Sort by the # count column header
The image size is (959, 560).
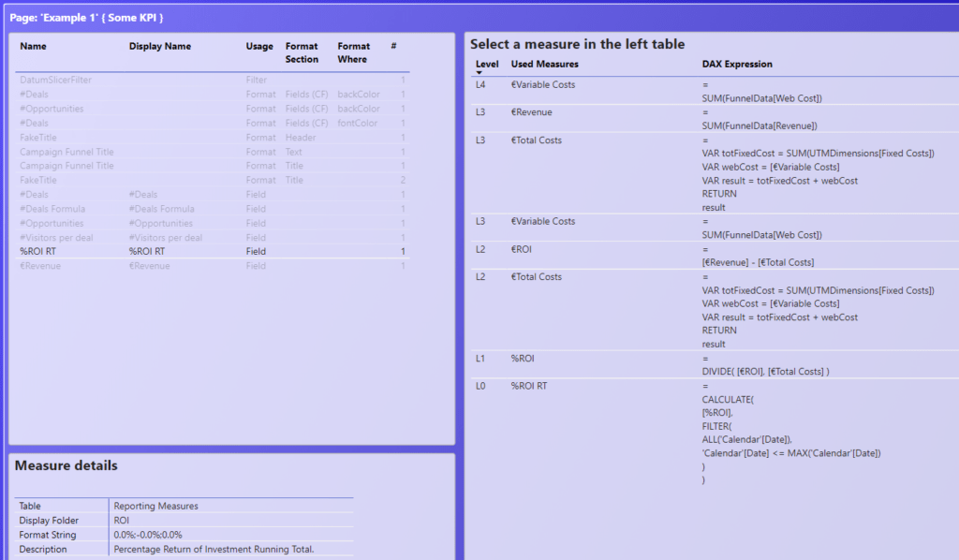coord(393,46)
